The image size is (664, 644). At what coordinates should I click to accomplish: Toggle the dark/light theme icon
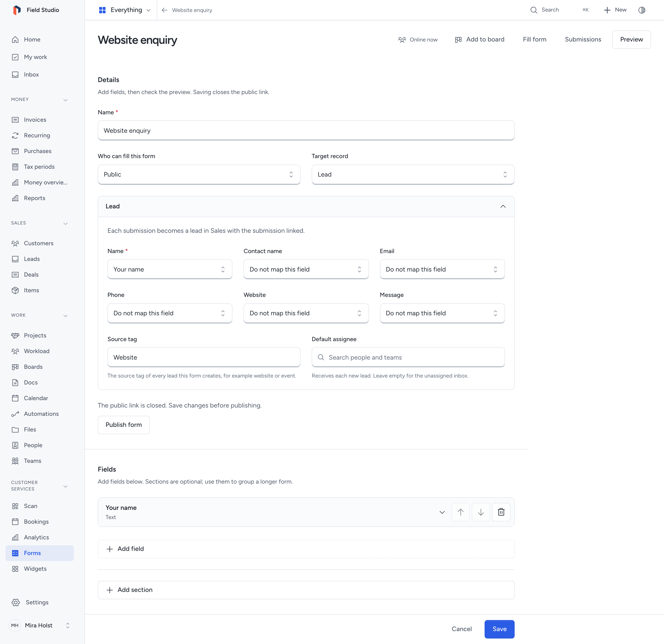[x=642, y=10]
